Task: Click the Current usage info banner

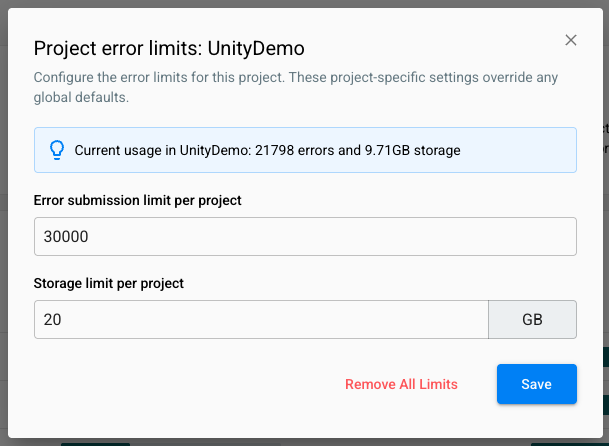Action: (305, 150)
